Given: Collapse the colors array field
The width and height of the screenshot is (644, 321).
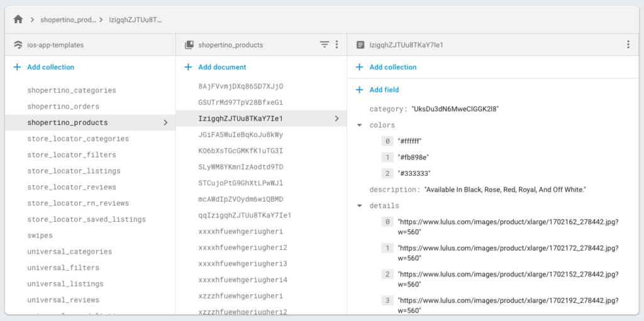Looking at the screenshot, I should [359, 125].
